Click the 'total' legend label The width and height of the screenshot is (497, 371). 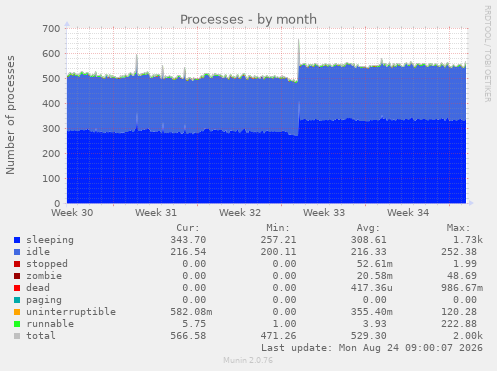41,336
